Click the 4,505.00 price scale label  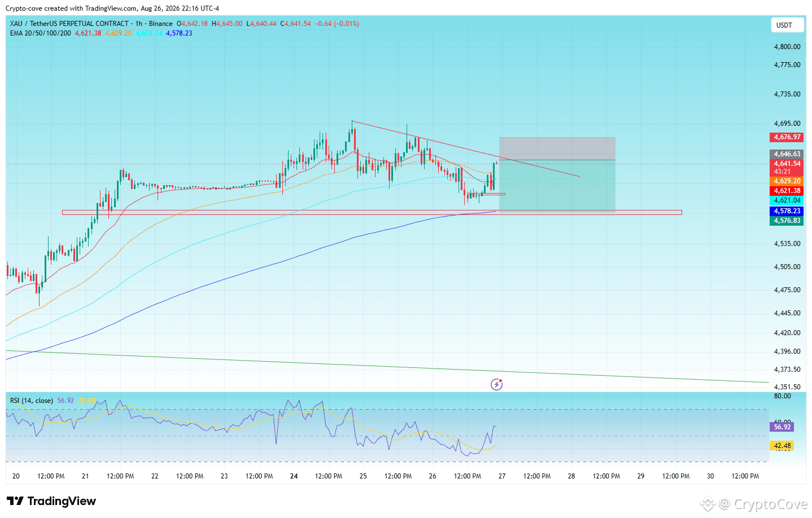[x=787, y=267]
